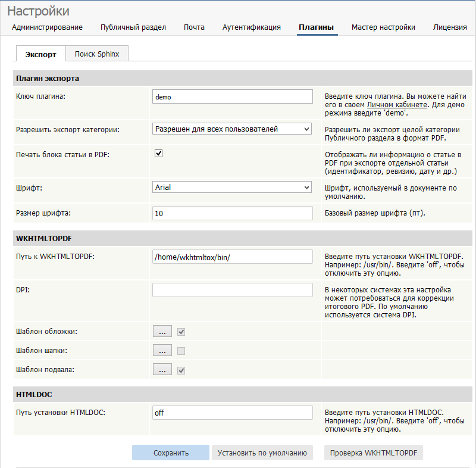This screenshot has height=468, width=476.
Task: Open the header template '...' button
Action: pos(162,350)
